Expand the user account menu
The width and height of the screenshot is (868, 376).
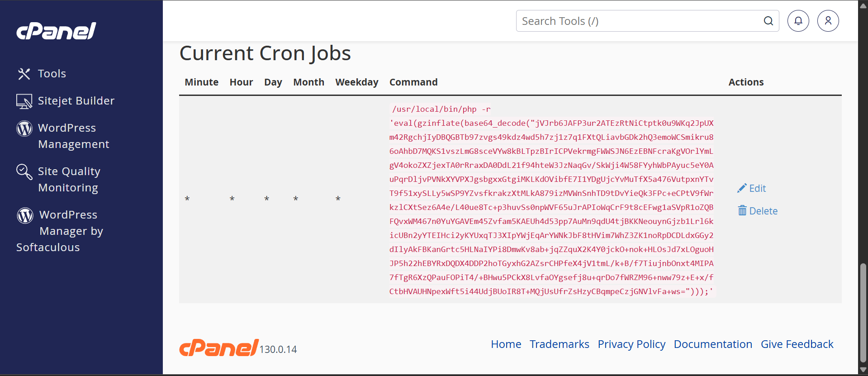coord(828,21)
